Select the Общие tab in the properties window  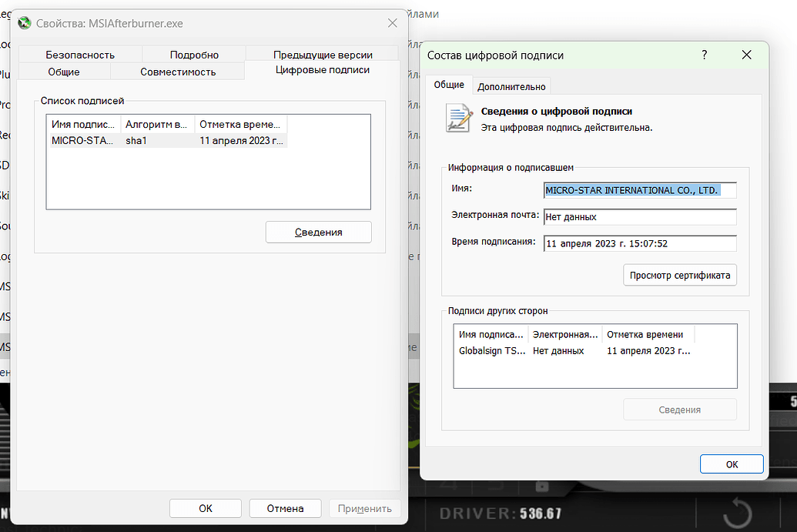tap(65, 70)
